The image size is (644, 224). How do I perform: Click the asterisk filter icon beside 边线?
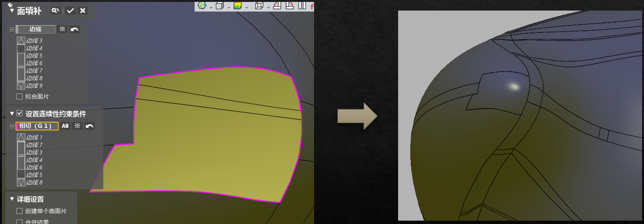coord(62,29)
